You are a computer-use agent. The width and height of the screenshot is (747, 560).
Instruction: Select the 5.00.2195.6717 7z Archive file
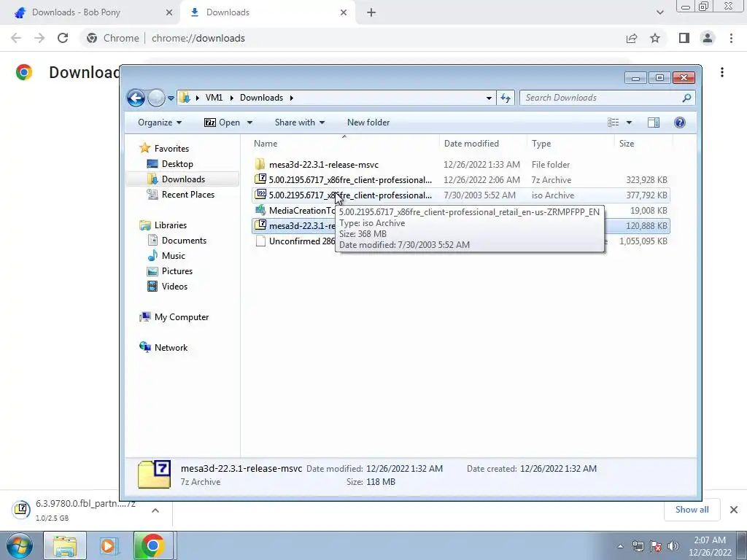tap(460, 180)
